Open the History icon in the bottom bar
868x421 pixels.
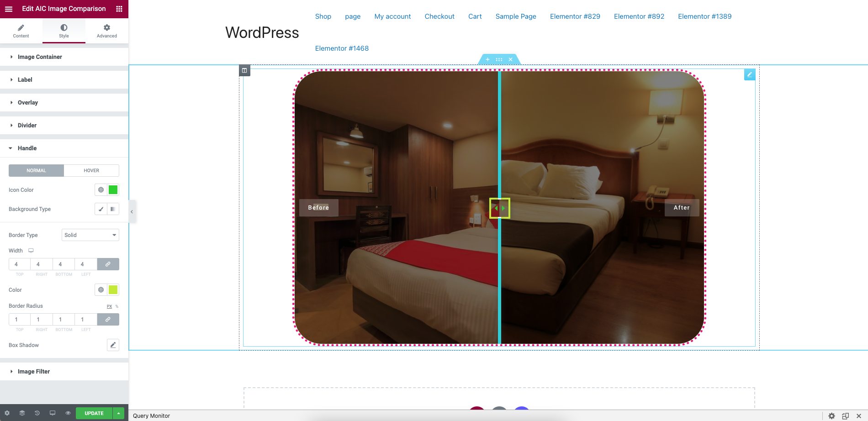point(37,413)
